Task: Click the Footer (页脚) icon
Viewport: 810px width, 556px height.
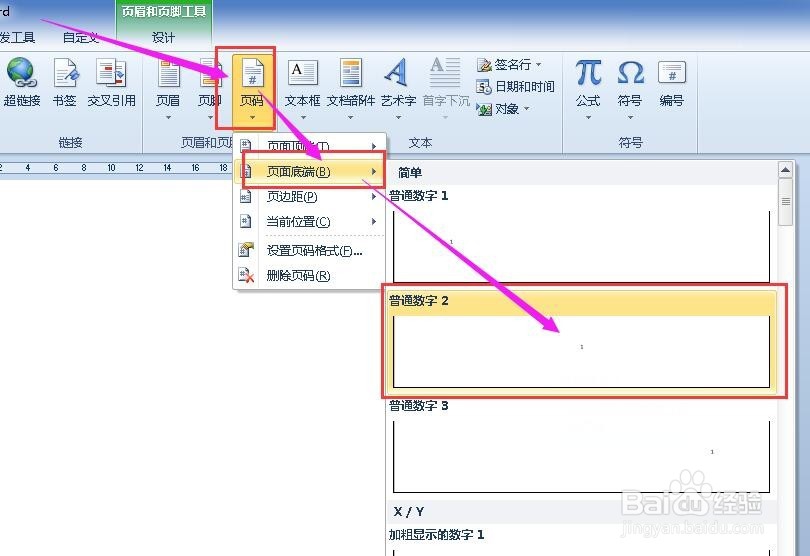Action: point(210,73)
